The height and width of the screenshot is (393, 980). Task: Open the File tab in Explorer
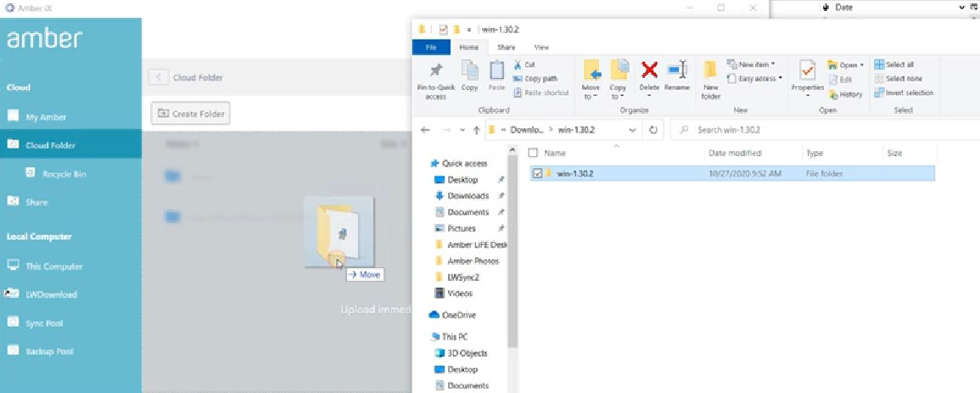coord(431,47)
